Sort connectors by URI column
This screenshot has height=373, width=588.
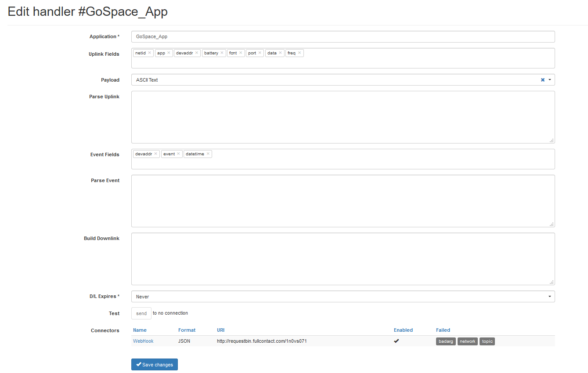pos(220,330)
